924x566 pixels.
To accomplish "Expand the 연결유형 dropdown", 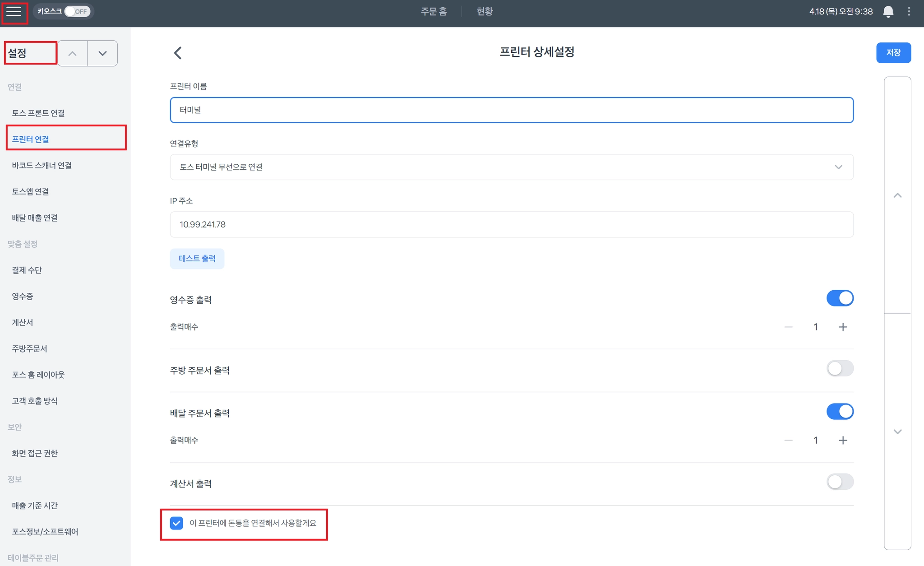I will pyautogui.click(x=511, y=167).
